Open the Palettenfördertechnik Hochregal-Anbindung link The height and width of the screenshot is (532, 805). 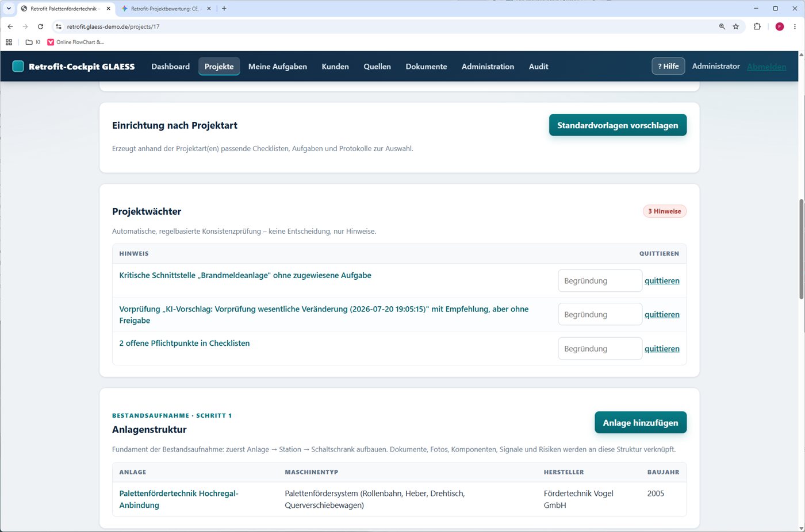(x=179, y=499)
